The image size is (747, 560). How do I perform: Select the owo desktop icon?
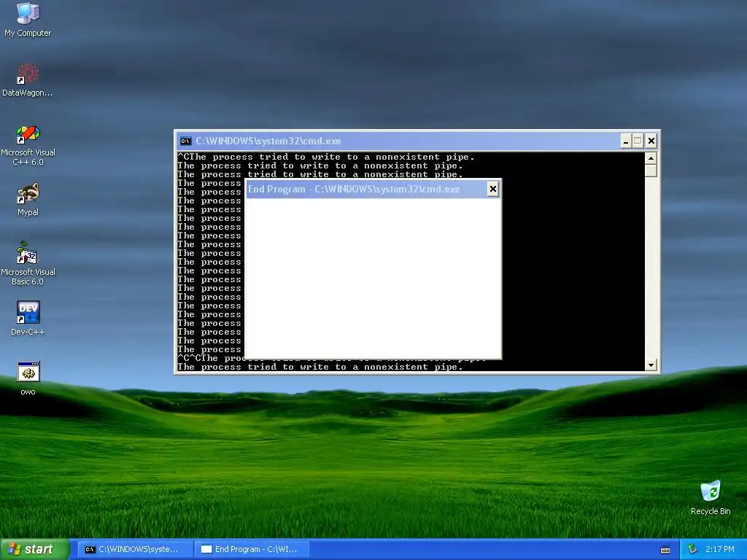28,378
